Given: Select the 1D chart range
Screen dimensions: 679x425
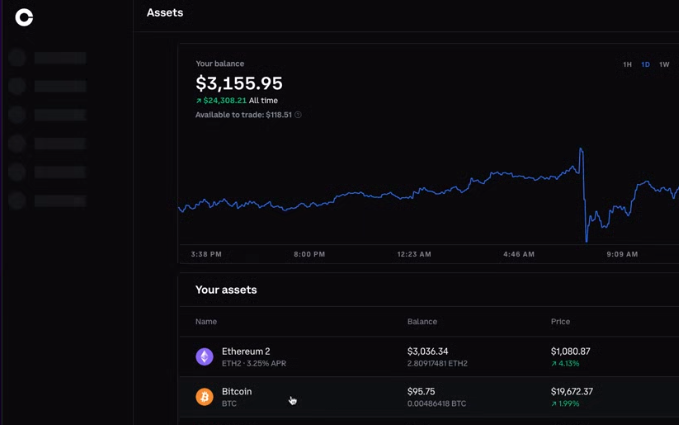Looking at the screenshot, I should 645,65.
